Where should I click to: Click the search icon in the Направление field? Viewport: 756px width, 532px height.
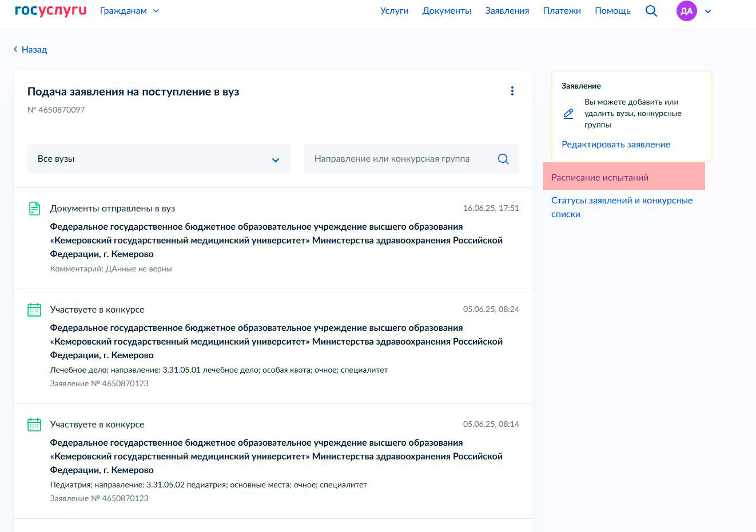(503, 159)
